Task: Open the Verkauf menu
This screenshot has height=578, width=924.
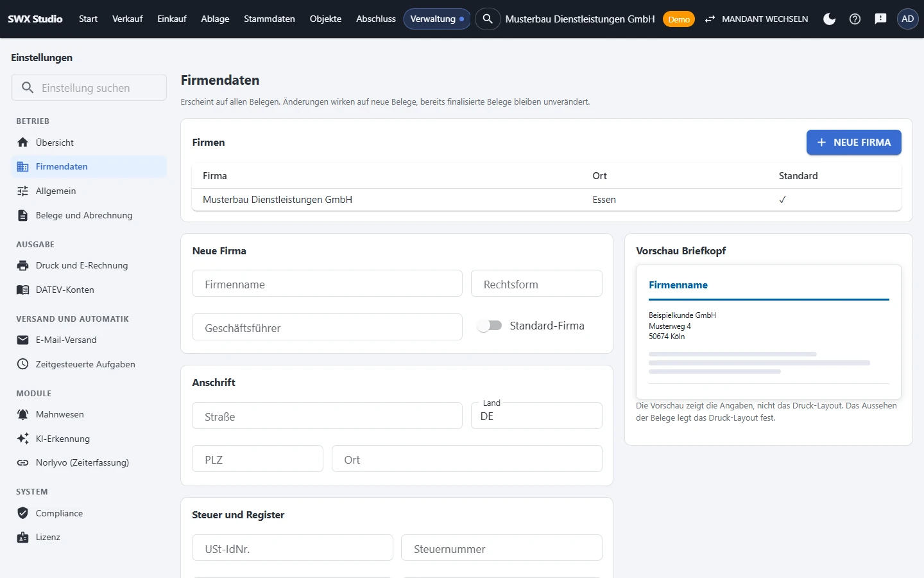Action: pyautogui.click(x=127, y=19)
